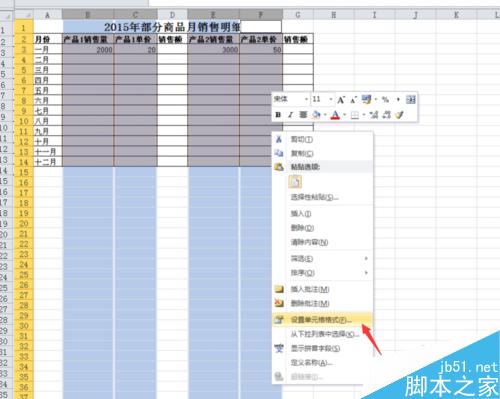The height and width of the screenshot is (399, 500).
Task: Choose 插入(I) from the context menu
Action: click(x=322, y=214)
